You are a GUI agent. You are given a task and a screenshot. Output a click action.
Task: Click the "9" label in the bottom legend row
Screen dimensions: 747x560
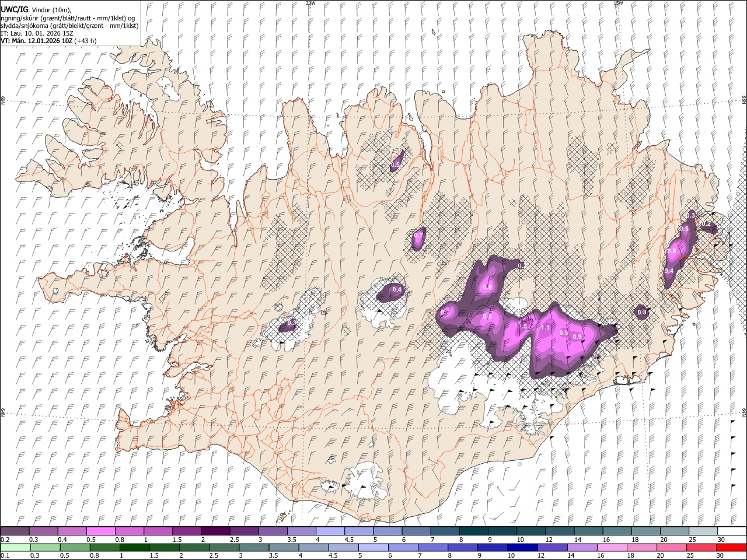coord(479,556)
